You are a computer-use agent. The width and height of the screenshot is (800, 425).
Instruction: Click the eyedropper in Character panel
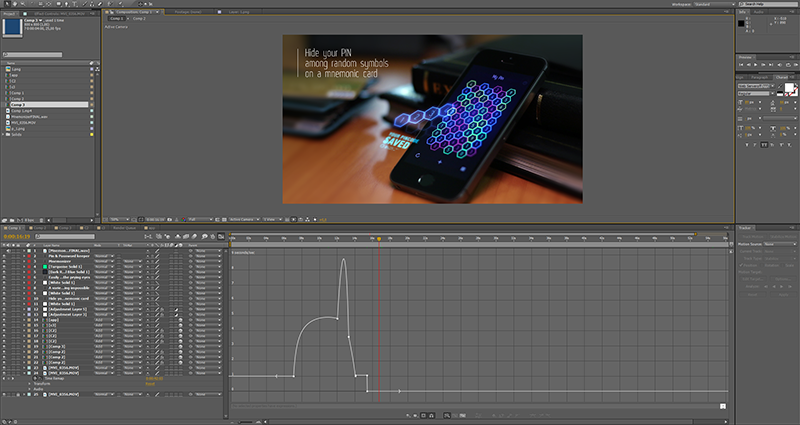(x=780, y=86)
